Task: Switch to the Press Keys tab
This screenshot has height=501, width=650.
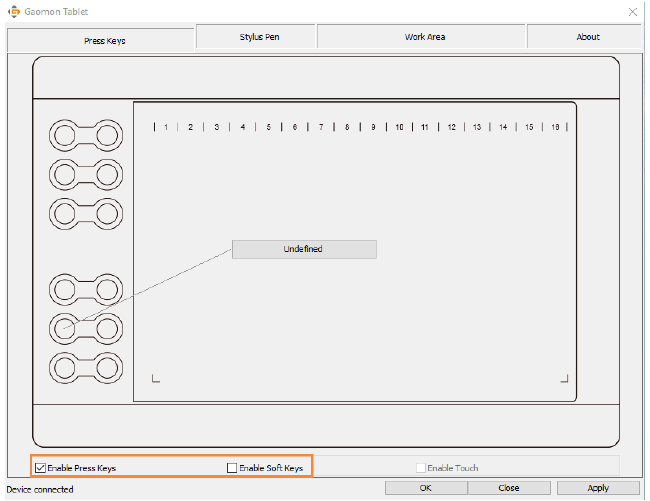Action: 101,40
